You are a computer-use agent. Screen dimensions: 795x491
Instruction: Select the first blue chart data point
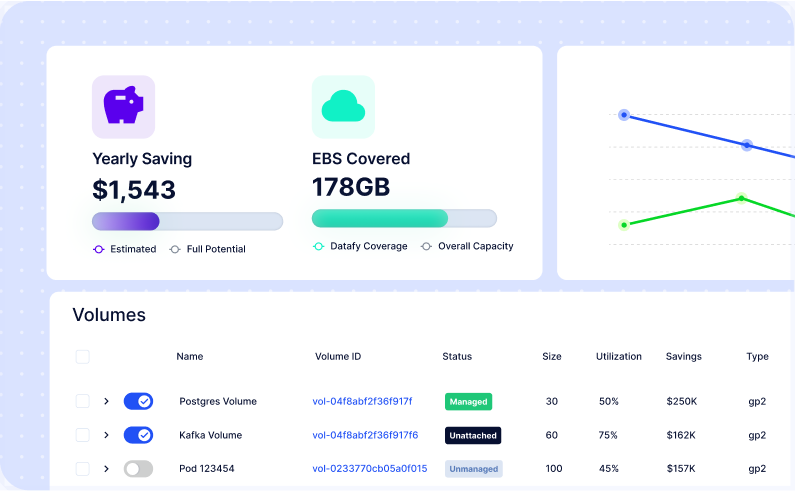click(x=624, y=115)
